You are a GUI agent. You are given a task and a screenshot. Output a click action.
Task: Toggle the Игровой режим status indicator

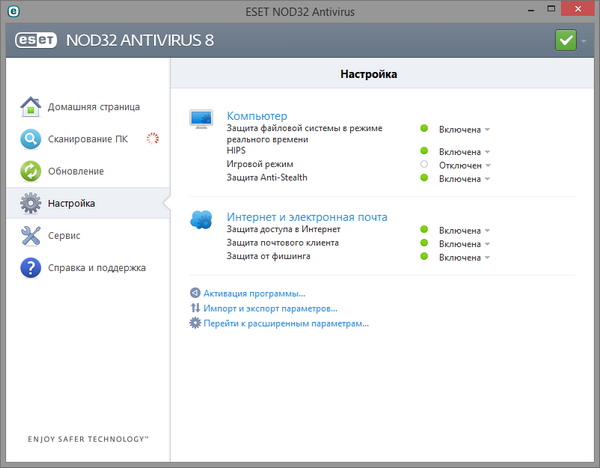424,165
